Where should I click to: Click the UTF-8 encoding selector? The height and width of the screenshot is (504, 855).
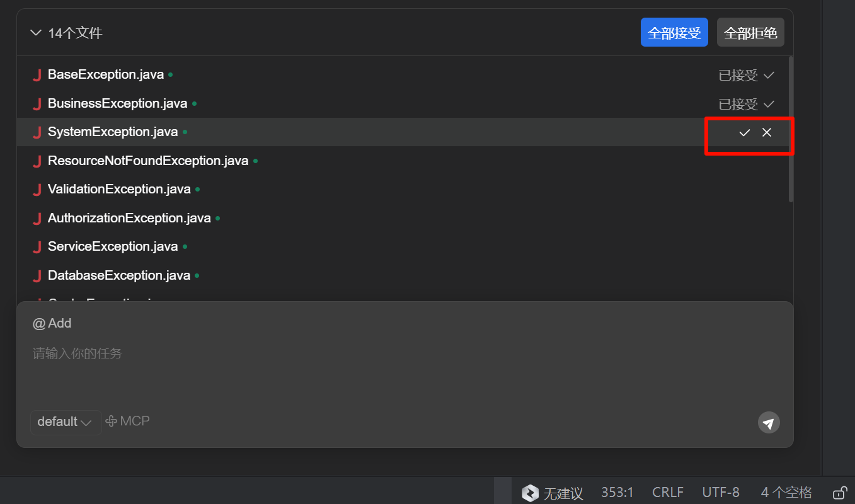[x=720, y=493]
